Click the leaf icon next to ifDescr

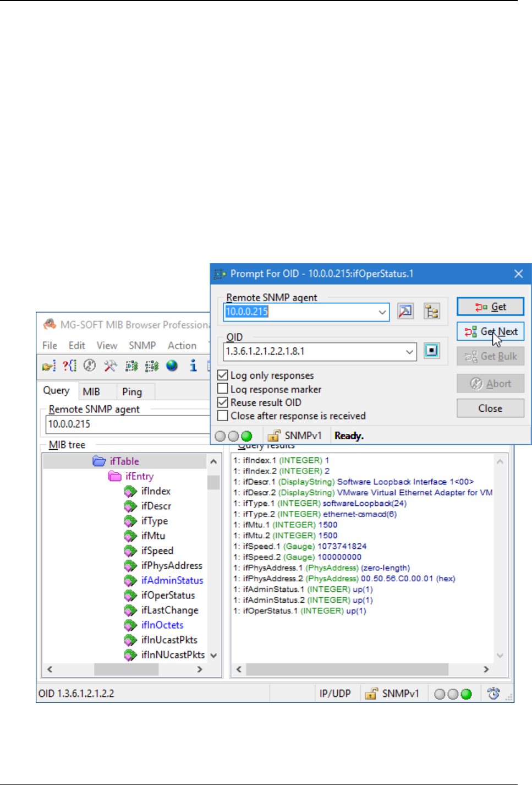(130, 506)
